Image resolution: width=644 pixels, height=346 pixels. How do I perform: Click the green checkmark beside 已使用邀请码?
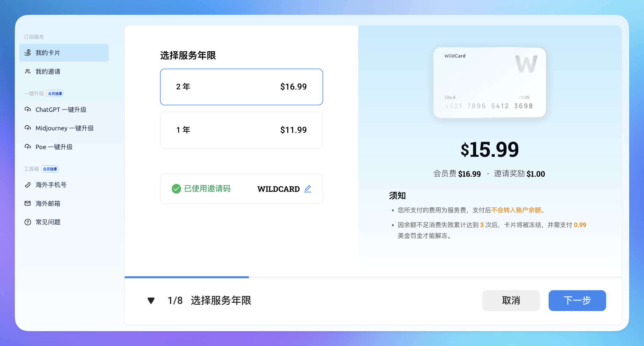pyautogui.click(x=176, y=189)
